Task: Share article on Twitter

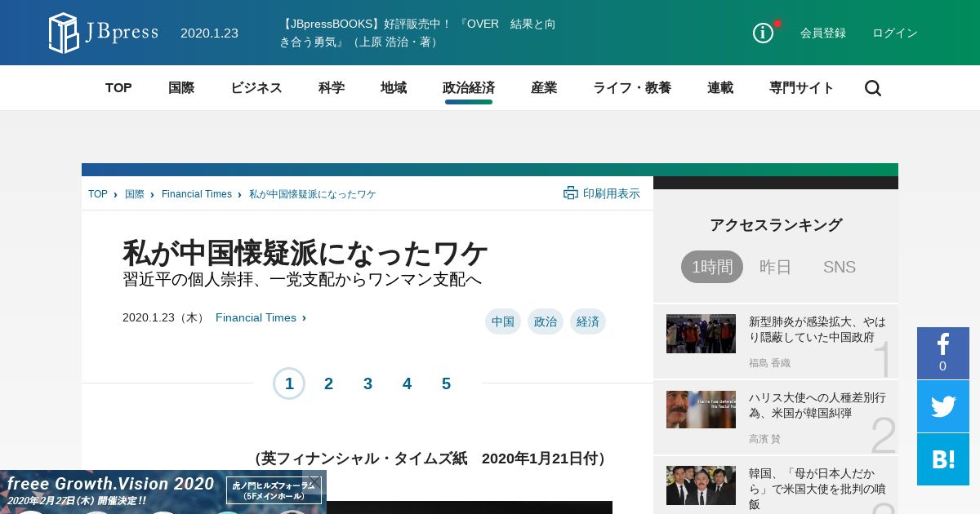Action: [942, 405]
